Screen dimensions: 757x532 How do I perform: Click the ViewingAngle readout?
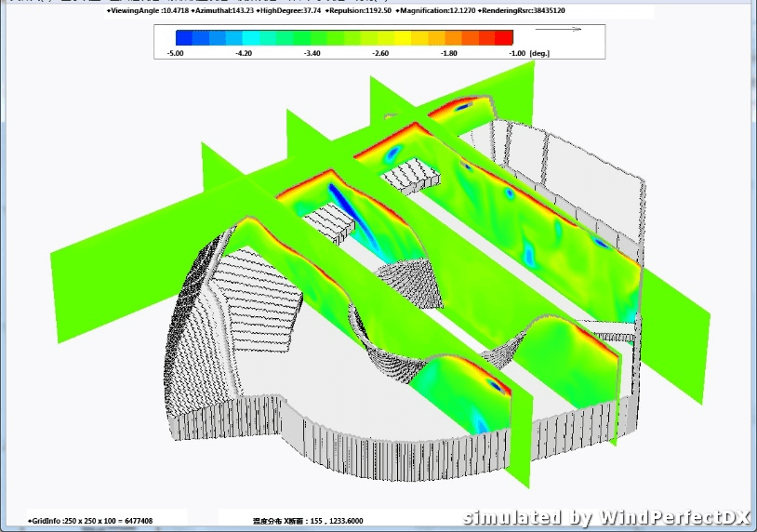tap(148, 10)
